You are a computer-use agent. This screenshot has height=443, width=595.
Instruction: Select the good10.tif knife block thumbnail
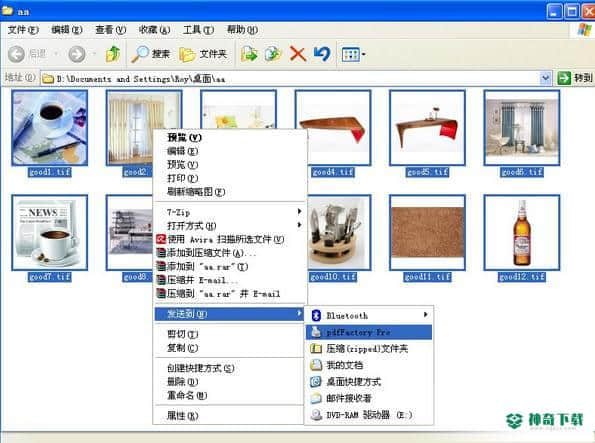(x=339, y=232)
